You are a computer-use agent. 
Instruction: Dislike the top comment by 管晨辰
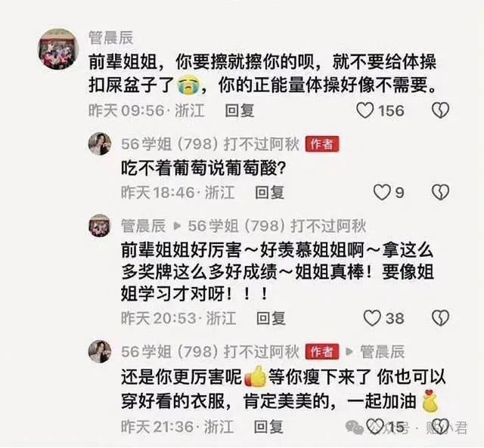(440, 110)
